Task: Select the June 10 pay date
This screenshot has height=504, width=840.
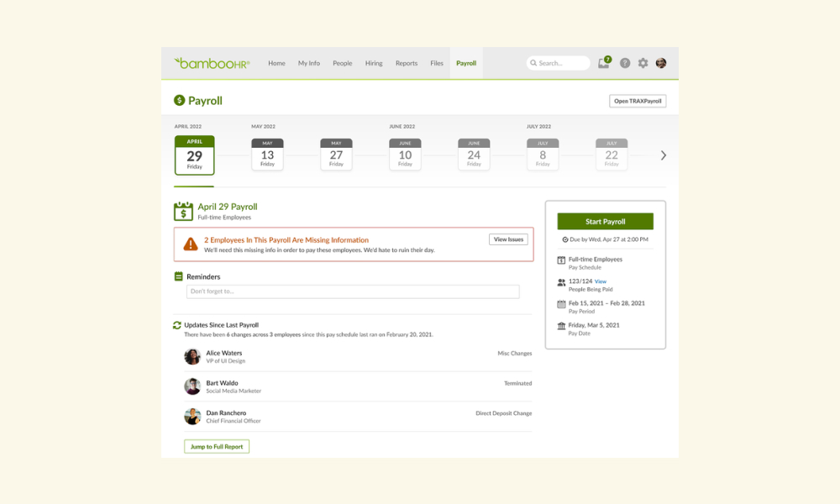Action: (x=405, y=155)
